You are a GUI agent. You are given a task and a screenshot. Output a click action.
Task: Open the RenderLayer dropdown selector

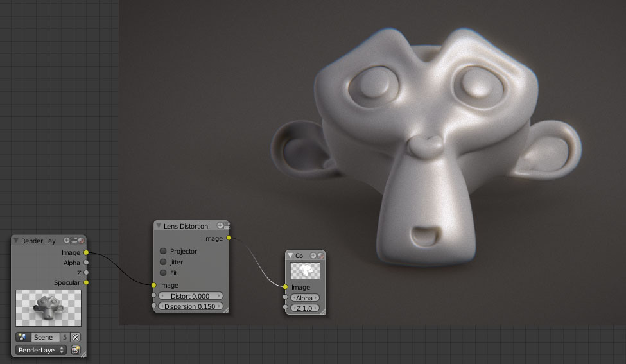[40, 350]
